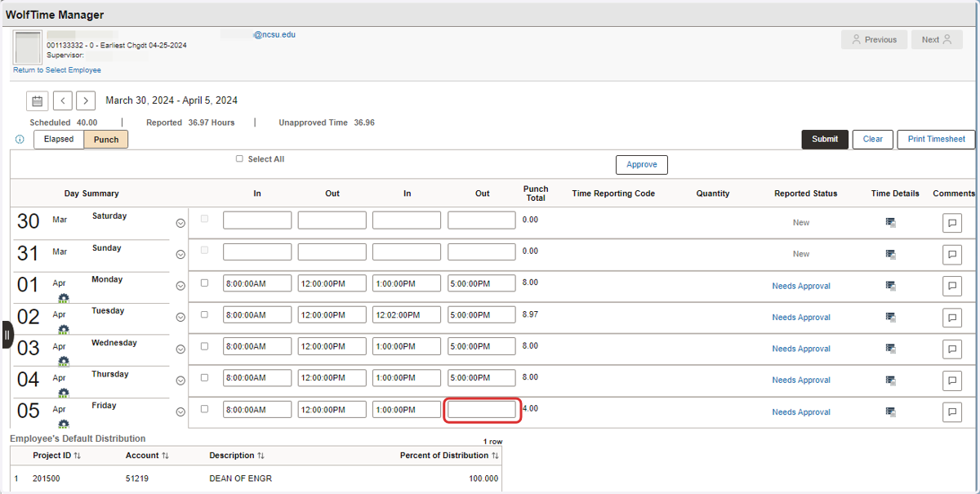This screenshot has height=494, width=980.
Task: Tick the Thursday 04 row checkbox
Action: coord(204,377)
